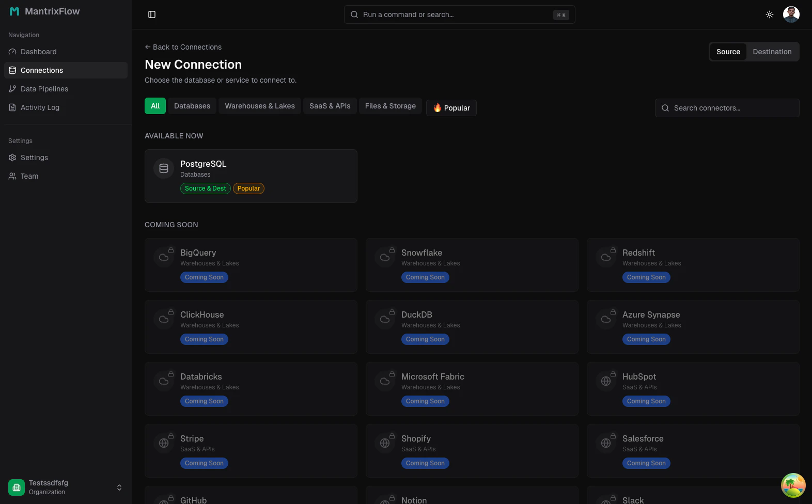Viewport: 812px width, 504px height.
Task: Open Dashboard in the navigation
Action: coord(66,52)
